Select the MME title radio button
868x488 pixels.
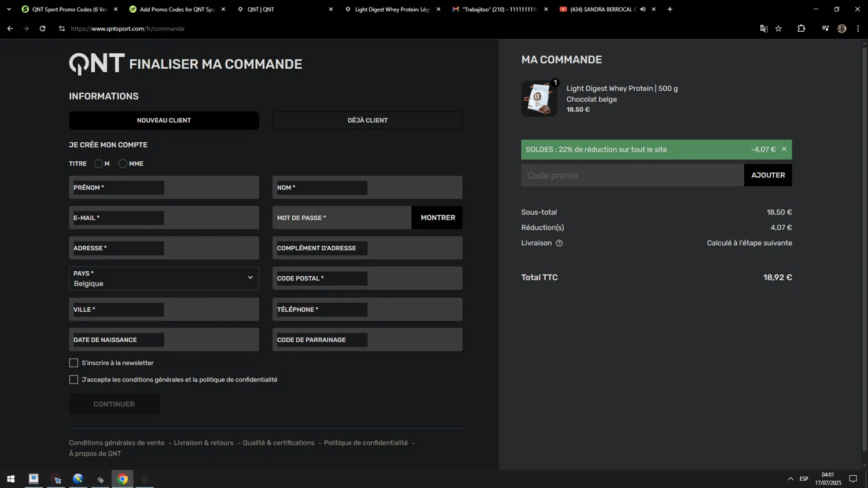[x=123, y=164]
